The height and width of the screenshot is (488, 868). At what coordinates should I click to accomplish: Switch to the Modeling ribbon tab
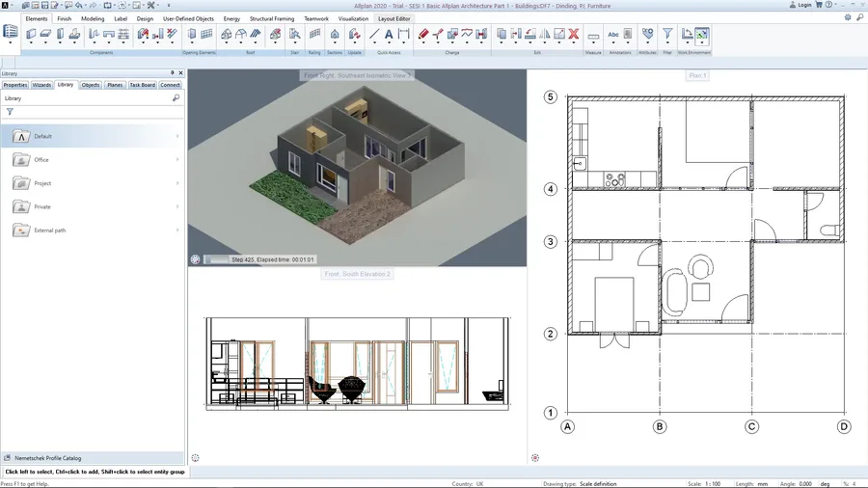pos(93,19)
